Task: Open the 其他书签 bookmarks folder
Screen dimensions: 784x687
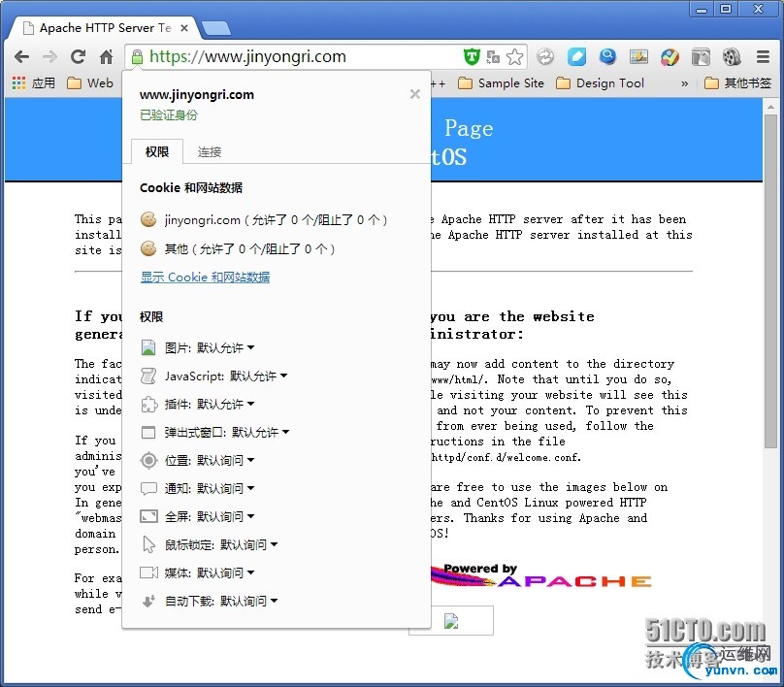Action: pyautogui.click(x=738, y=83)
